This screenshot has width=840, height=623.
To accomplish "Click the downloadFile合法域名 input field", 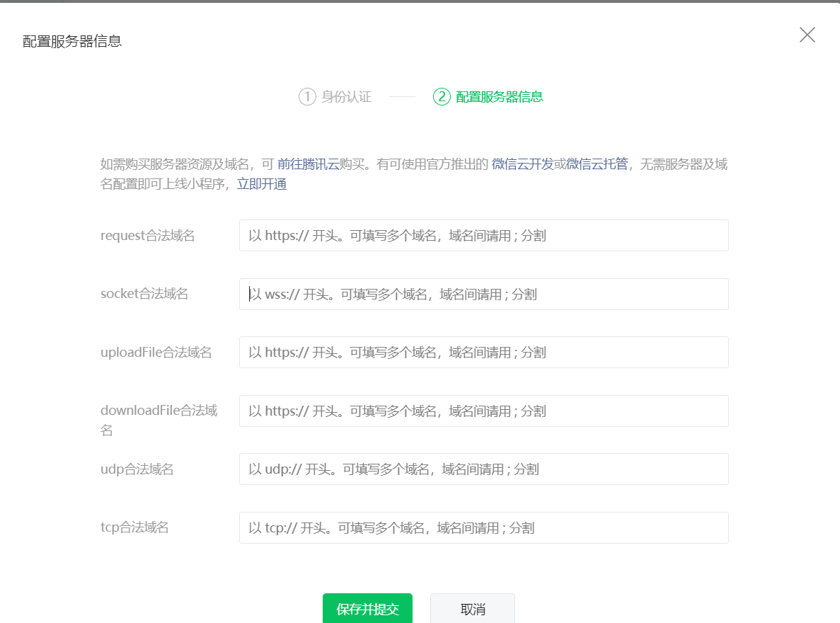I will point(483,411).
